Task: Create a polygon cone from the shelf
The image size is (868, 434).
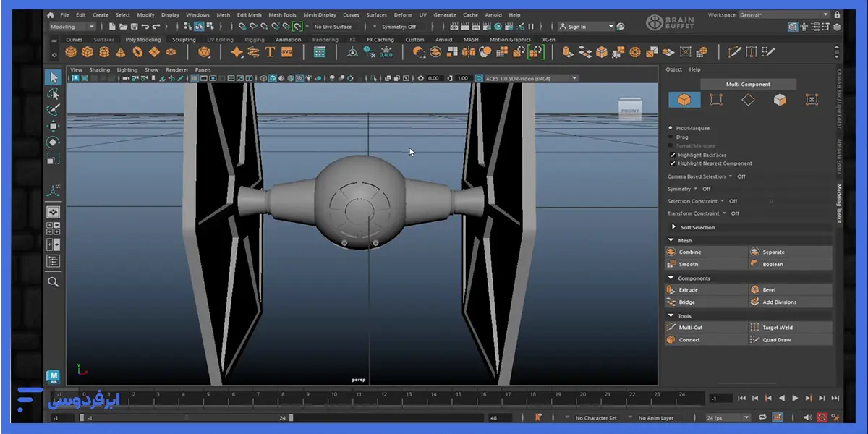Action: coord(121,52)
